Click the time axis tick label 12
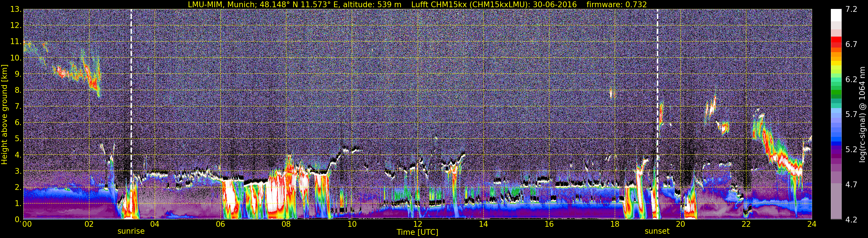The image size is (868, 238). point(417,224)
